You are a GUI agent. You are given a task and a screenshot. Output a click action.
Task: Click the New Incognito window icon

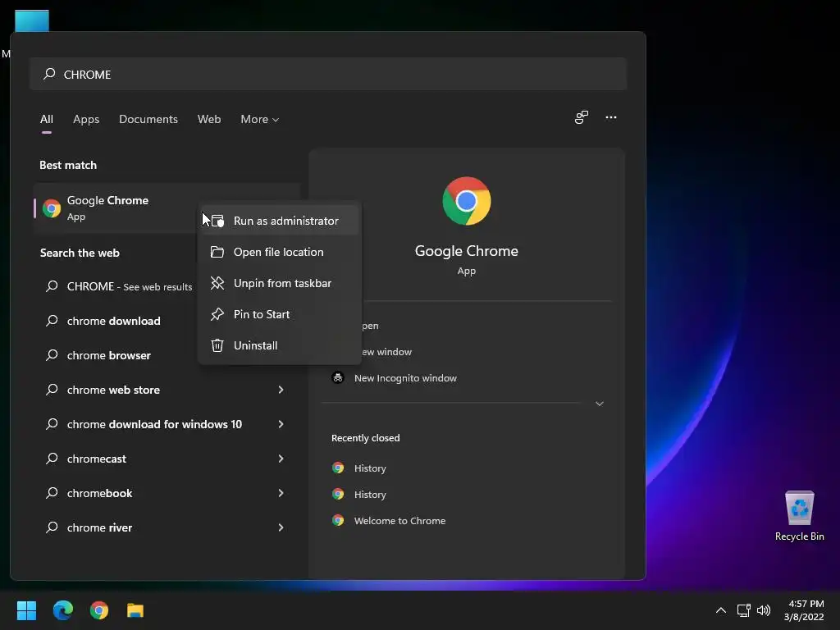click(338, 377)
